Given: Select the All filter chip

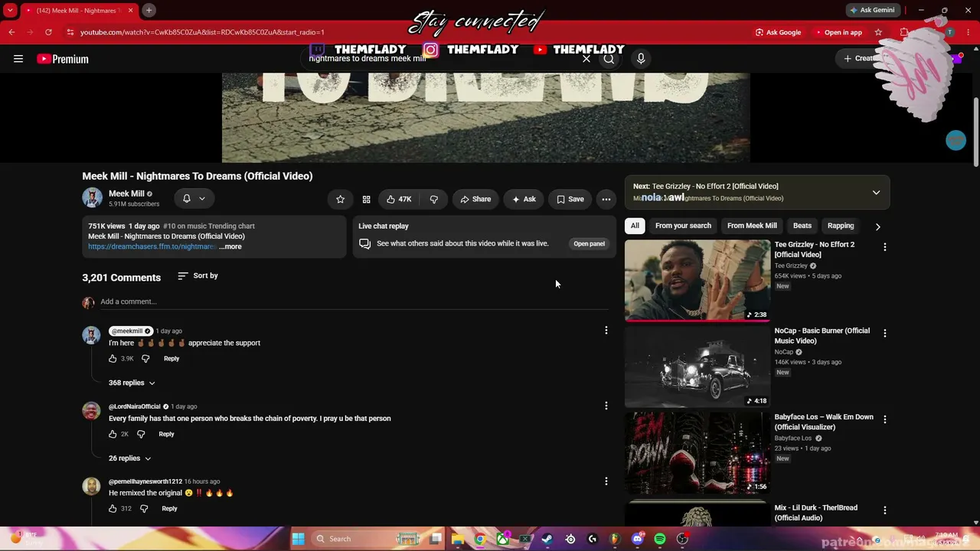Looking at the screenshot, I should pyautogui.click(x=635, y=226).
